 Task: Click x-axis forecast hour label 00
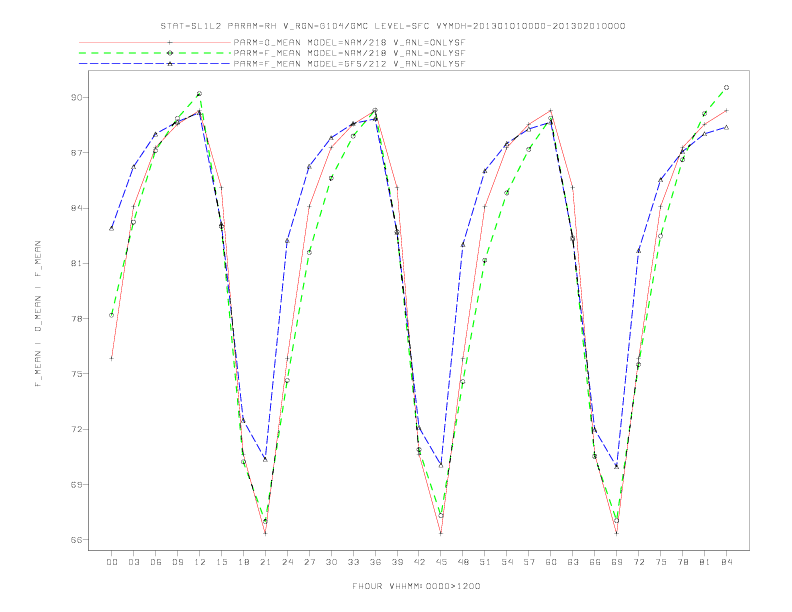pos(112,562)
